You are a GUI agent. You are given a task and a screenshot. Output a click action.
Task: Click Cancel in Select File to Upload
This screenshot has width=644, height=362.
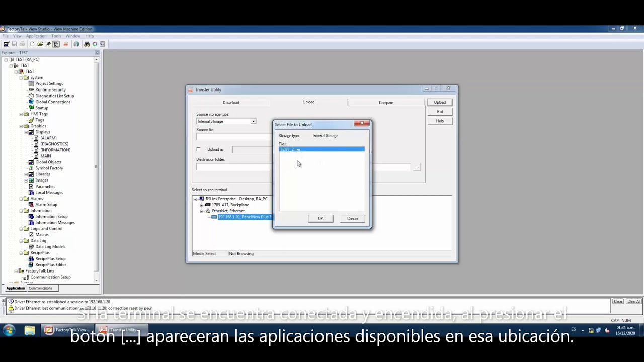pos(353,218)
